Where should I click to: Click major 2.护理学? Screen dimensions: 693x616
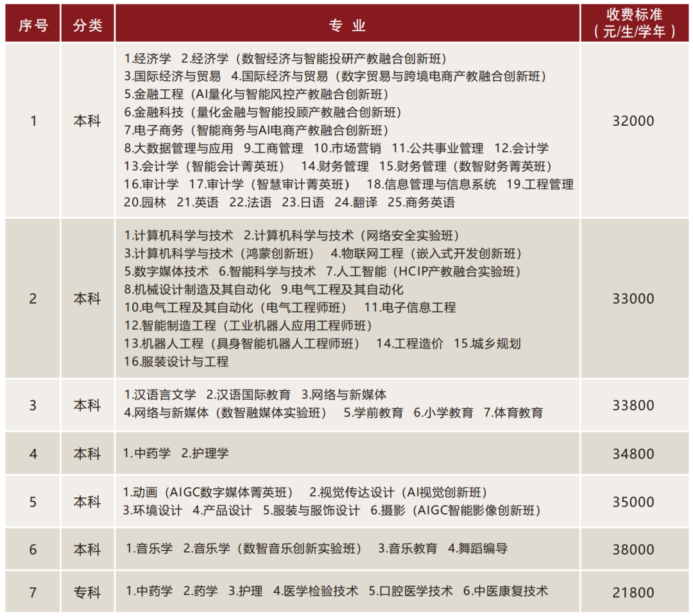(205, 454)
